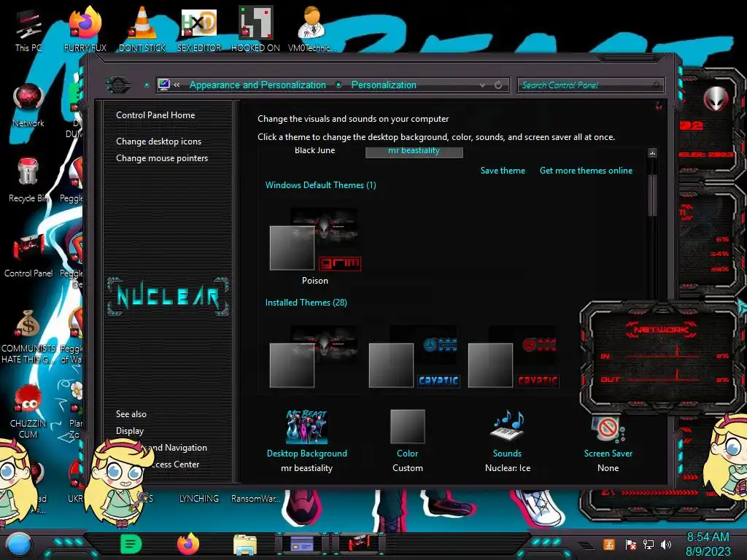Click Get more themes online link
The image size is (747, 560).
click(586, 171)
